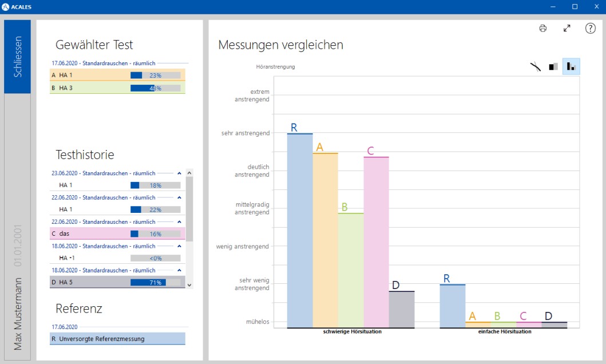Toggle history entry C das
This screenshot has height=364, width=606.
tap(117, 234)
